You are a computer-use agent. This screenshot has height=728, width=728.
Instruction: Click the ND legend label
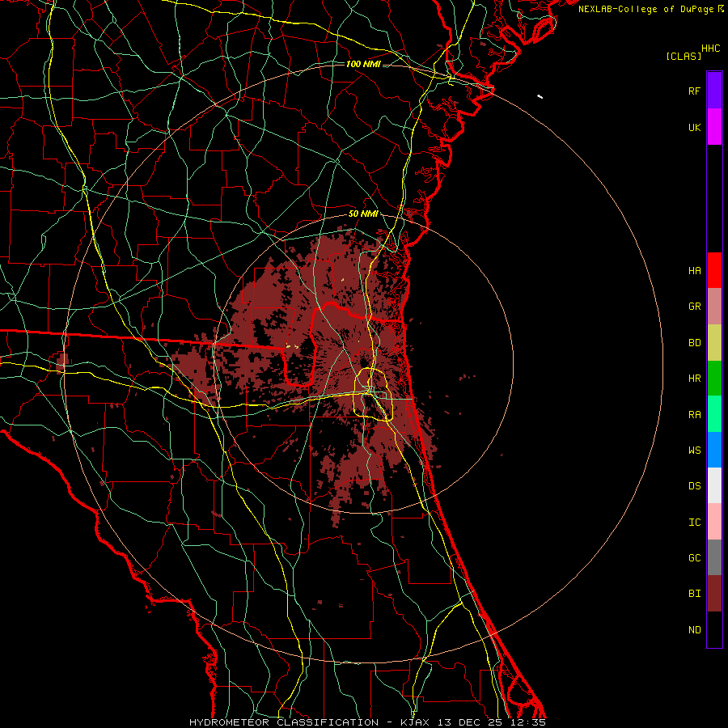pos(695,630)
